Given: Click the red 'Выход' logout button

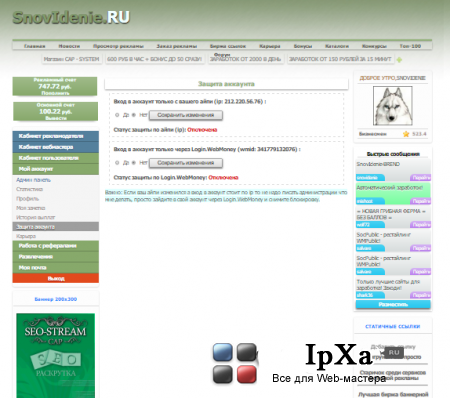Looking at the screenshot, I should tap(56, 278).
